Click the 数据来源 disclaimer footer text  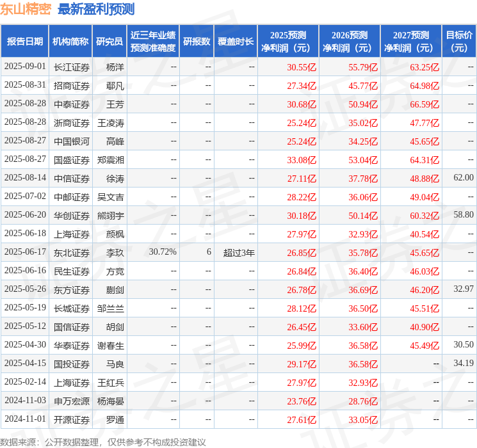click(103, 442)
